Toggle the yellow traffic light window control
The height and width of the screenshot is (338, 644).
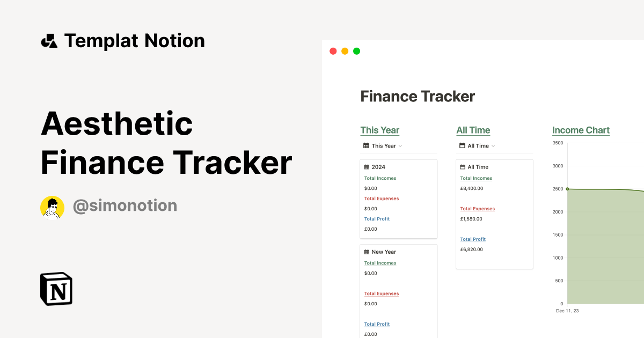point(345,50)
